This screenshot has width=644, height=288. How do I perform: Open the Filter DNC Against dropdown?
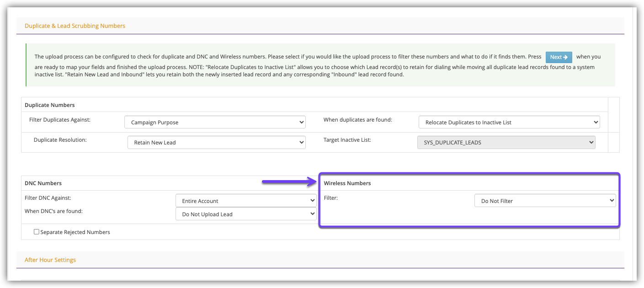click(246, 201)
